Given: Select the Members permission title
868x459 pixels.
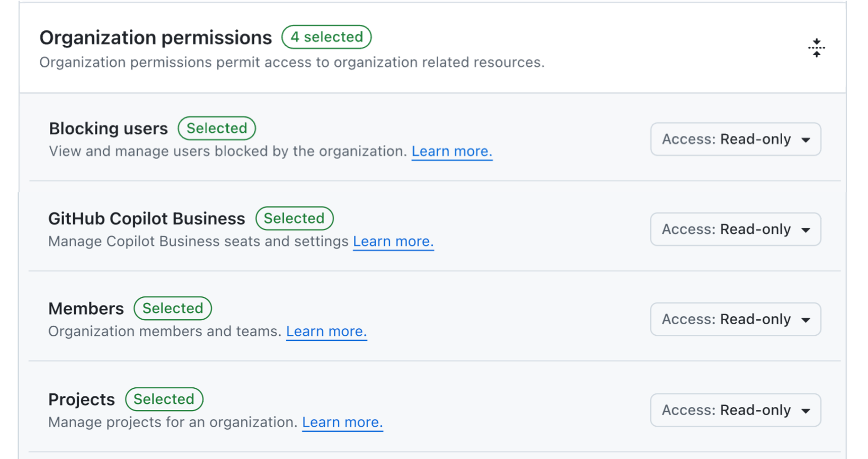Looking at the screenshot, I should pos(86,309).
